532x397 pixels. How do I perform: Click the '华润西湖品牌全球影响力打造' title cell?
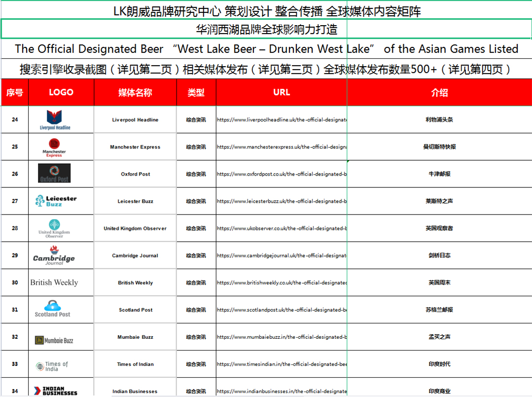(x=267, y=29)
